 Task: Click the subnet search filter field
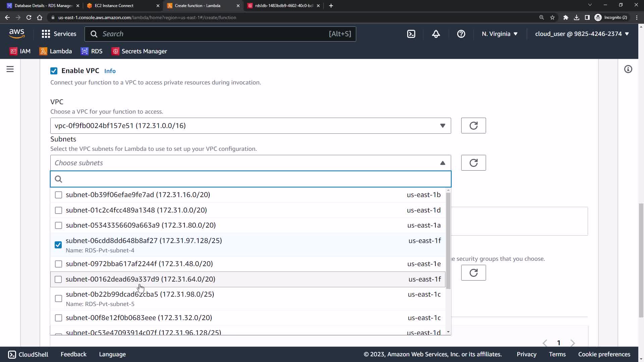click(x=255, y=179)
